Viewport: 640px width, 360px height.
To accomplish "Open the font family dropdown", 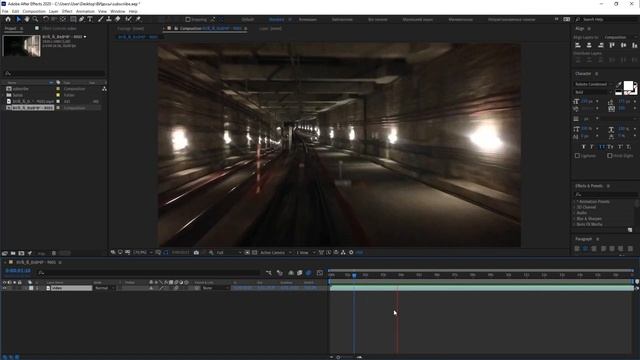I will tap(593, 84).
